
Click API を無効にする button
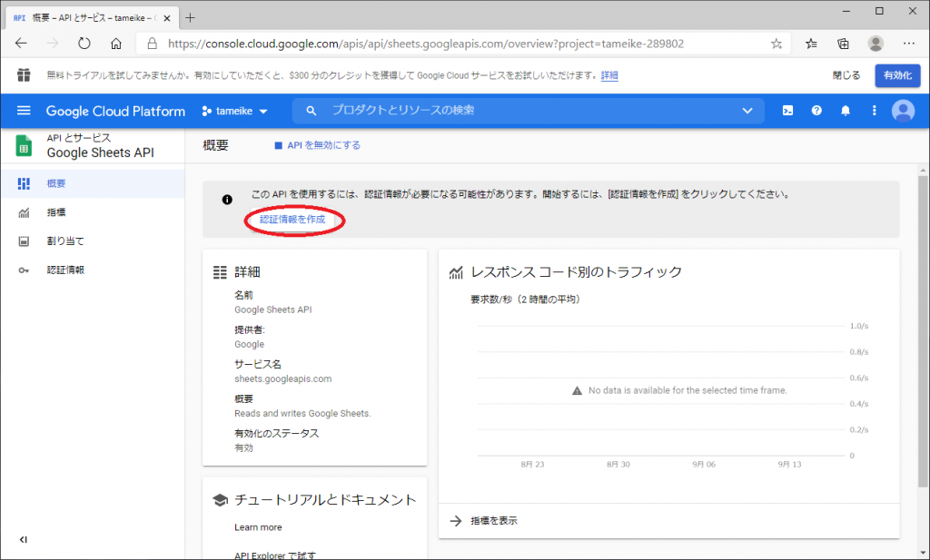[318, 145]
